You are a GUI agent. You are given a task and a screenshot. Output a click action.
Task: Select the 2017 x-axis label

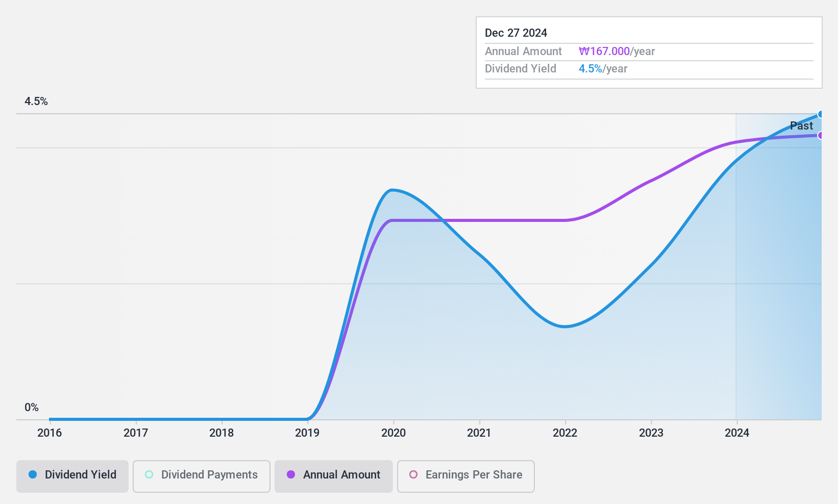click(136, 433)
